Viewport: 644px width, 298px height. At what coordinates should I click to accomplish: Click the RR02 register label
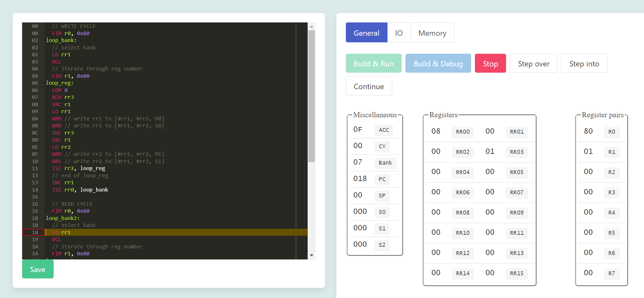coord(463,152)
